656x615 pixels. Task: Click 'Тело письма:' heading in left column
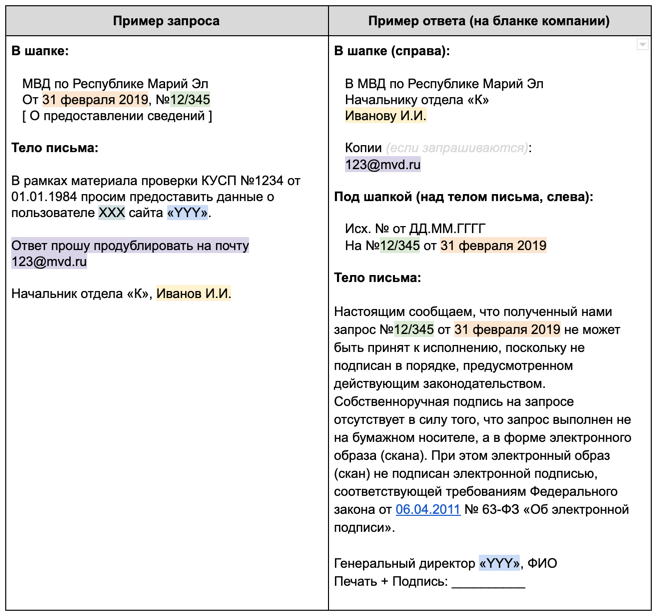pos(54,148)
